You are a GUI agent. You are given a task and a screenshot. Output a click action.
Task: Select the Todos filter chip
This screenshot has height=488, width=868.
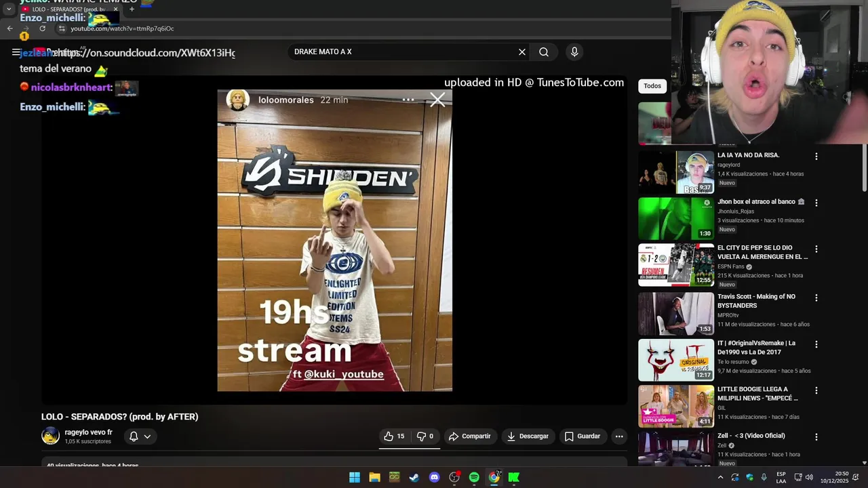[x=652, y=86]
